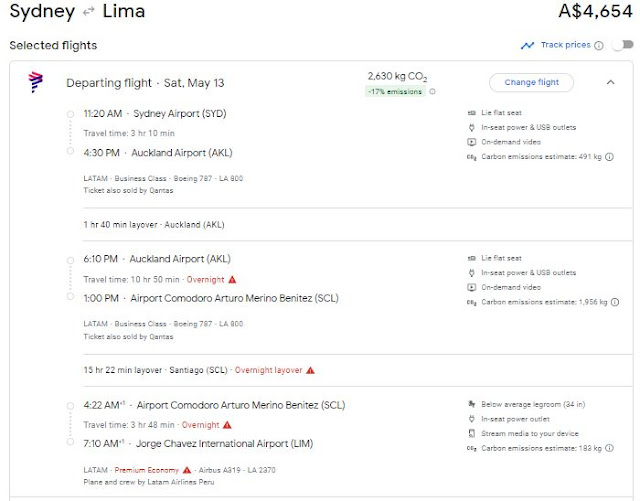Click the Track prices link text
640x501 pixels.
[566, 45]
